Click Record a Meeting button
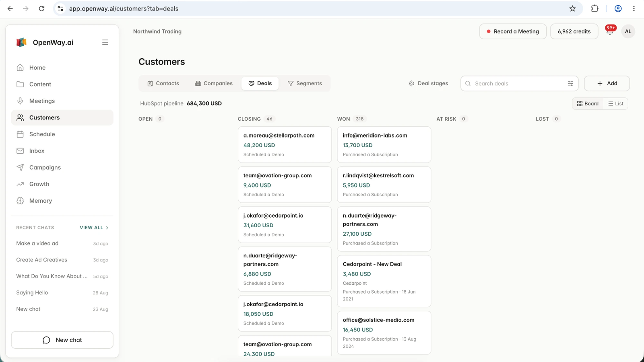Image resolution: width=644 pixels, height=362 pixels. pyautogui.click(x=513, y=31)
